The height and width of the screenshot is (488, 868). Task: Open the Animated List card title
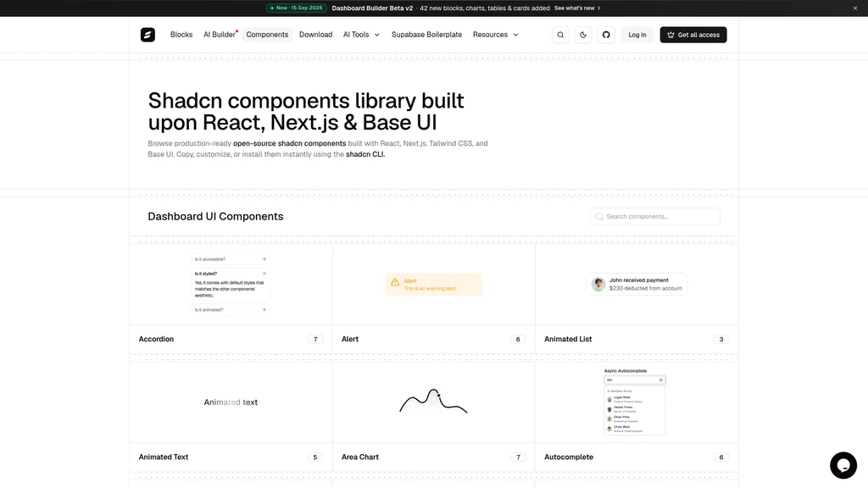pyautogui.click(x=568, y=339)
